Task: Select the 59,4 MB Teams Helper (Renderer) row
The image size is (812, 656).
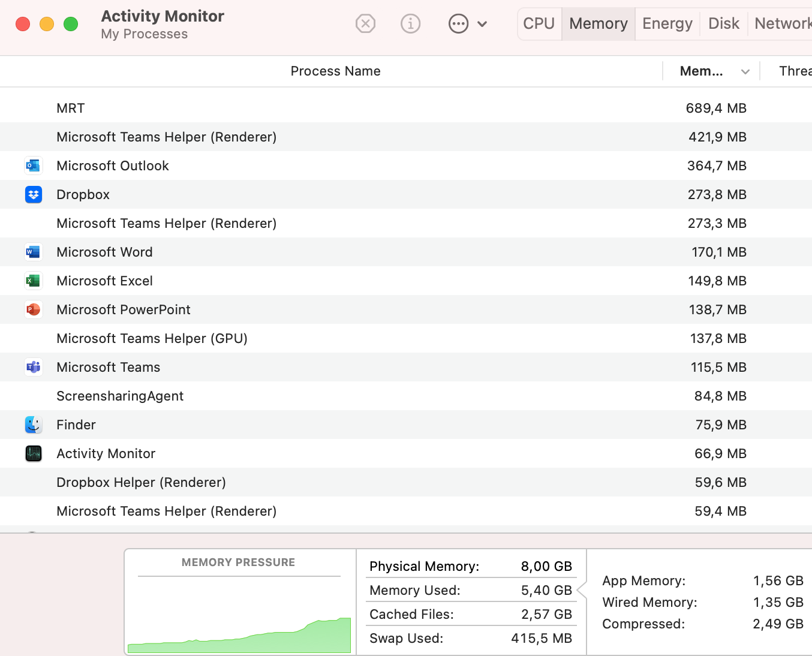Action: 406,511
